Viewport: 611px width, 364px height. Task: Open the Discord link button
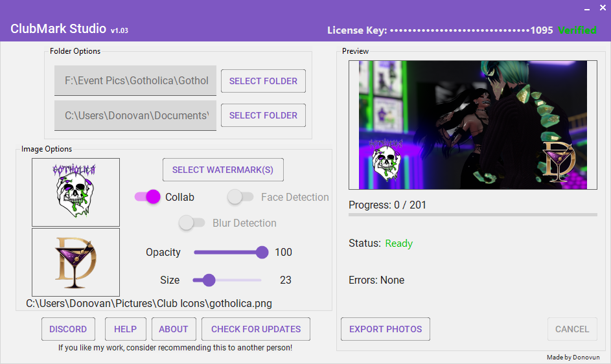pos(68,329)
